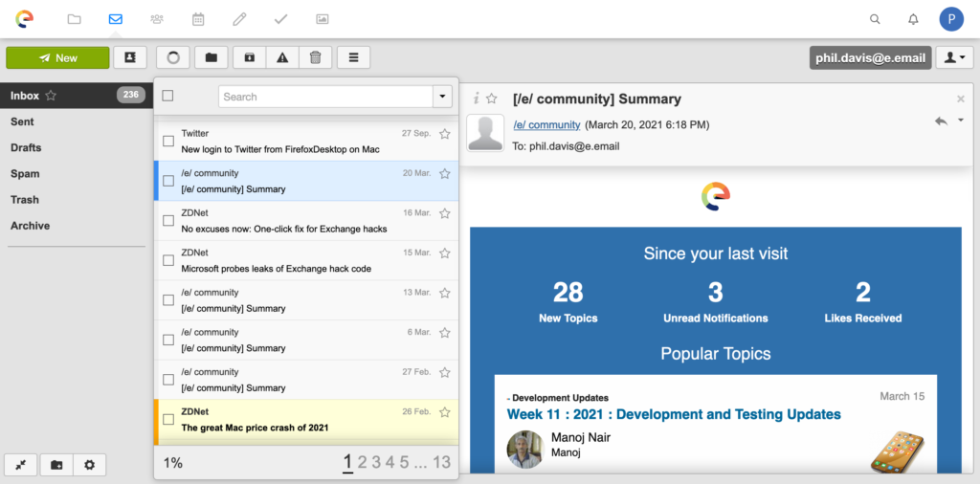
Task: Open the Calendar icon in top navigation
Action: pyautogui.click(x=198, y=19)
